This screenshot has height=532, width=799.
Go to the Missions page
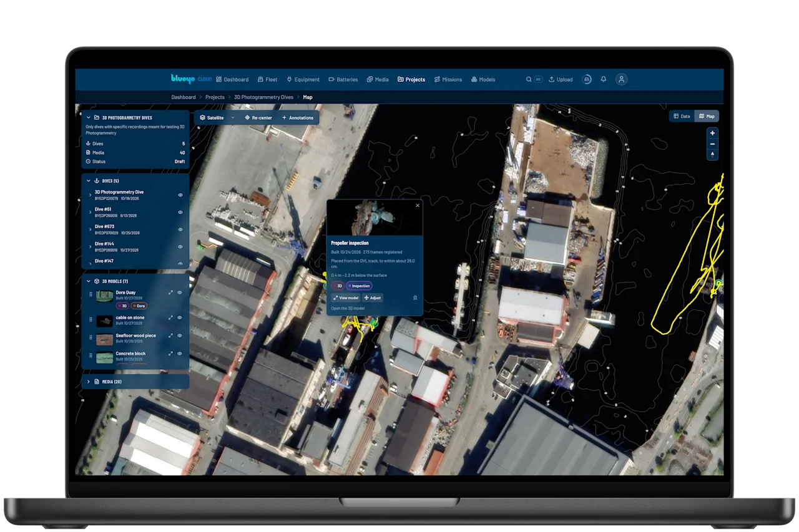tap(448, 80)
